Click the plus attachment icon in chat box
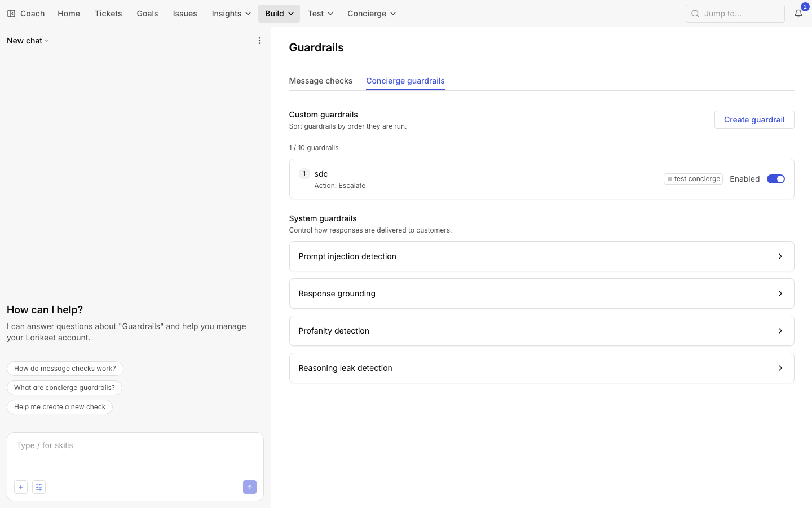 21,487
